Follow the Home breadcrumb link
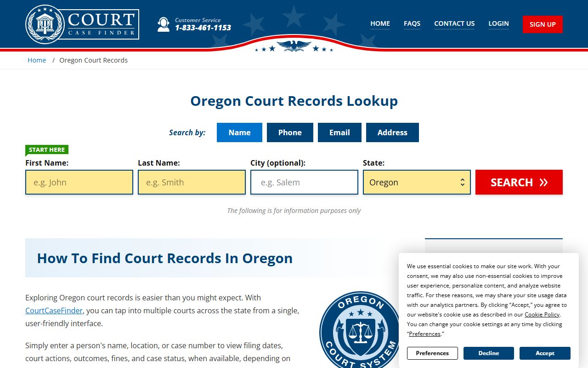This screenshot has width=588, height=368. pos(37,60)
